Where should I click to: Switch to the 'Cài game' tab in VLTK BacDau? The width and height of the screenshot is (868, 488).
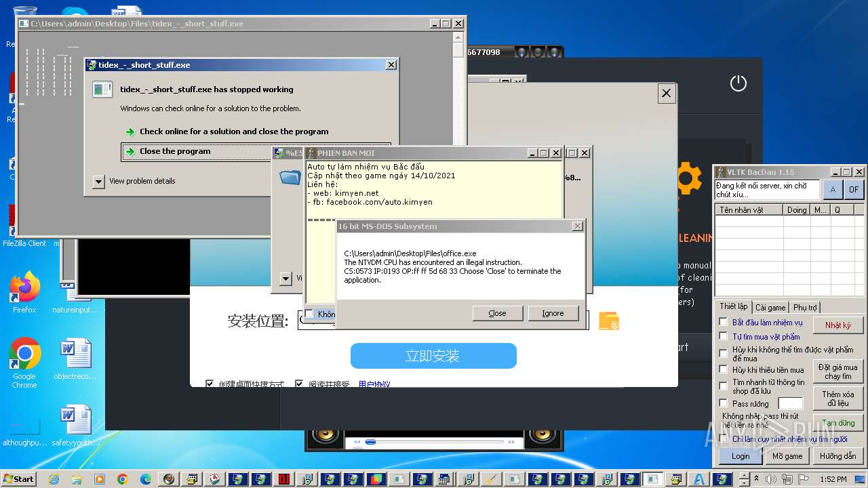[770, 307]
